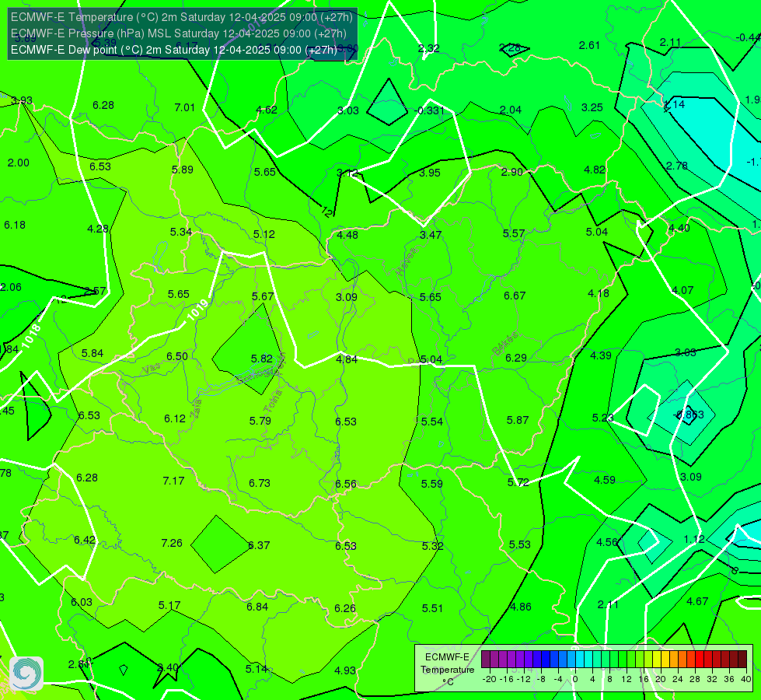The width and height of the screenshot is (761, 700).
Task: Click the dew point value 6.42
Action: [x=85, y=541]
